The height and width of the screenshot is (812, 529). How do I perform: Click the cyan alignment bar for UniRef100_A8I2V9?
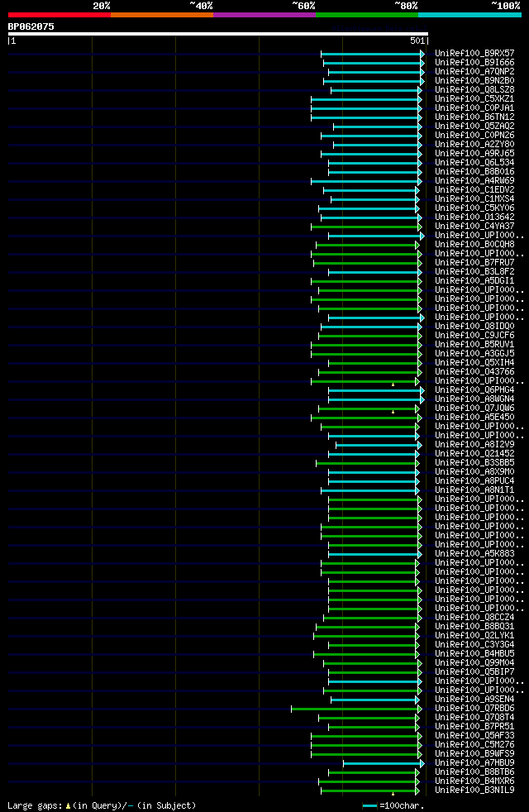(x=379, y=446)
